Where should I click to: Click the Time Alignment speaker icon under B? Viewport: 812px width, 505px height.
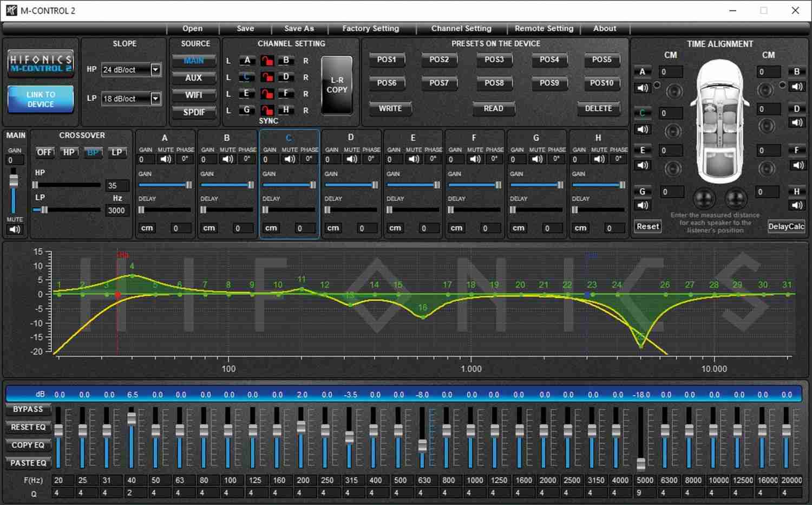point(797,87)
